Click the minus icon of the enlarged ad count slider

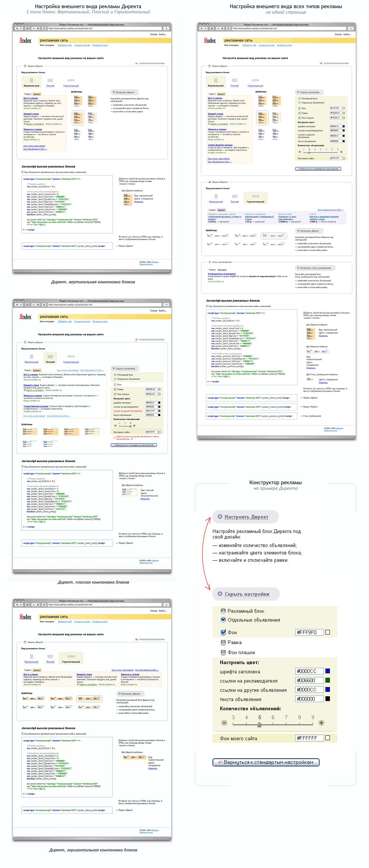point(224,723)
